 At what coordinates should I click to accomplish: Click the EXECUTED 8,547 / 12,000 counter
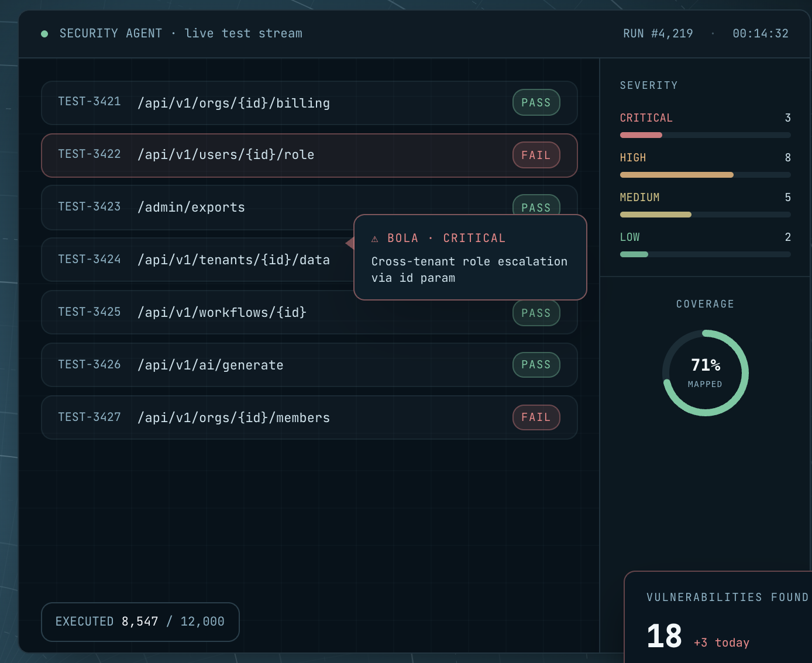[x=140, y=622]
